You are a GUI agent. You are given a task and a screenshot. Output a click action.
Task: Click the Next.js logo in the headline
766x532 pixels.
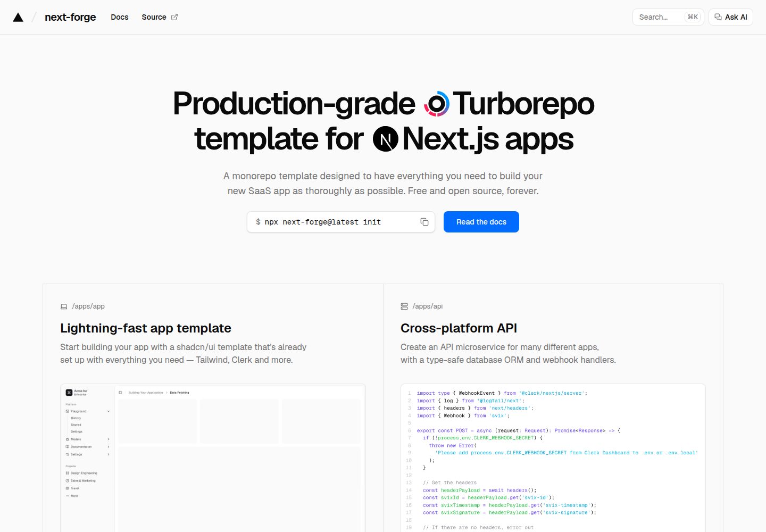pos(386,139)
